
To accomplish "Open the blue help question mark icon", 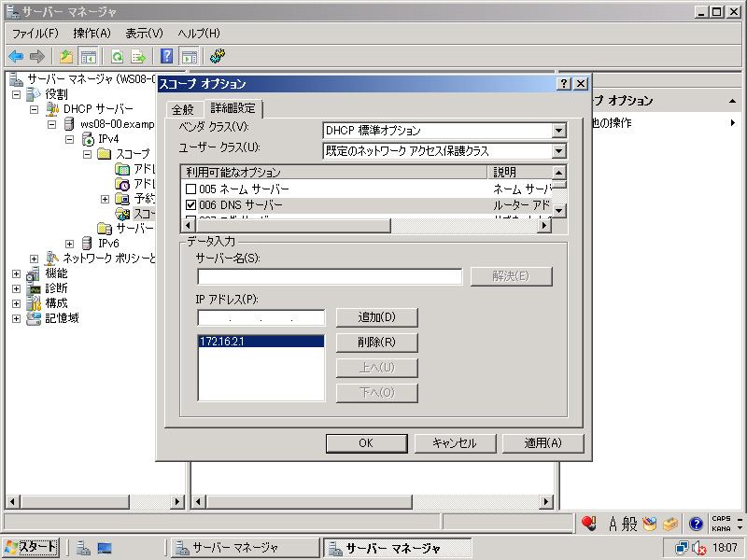I will [x=166, y=56].
